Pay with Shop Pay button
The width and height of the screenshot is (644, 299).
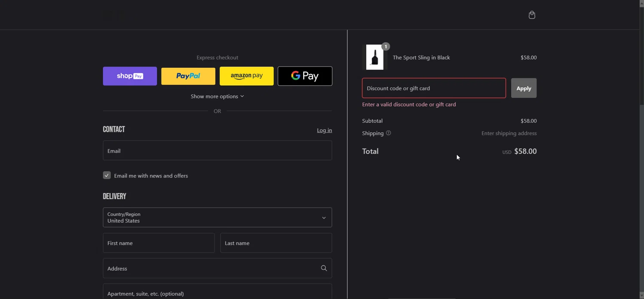point(130,76)
